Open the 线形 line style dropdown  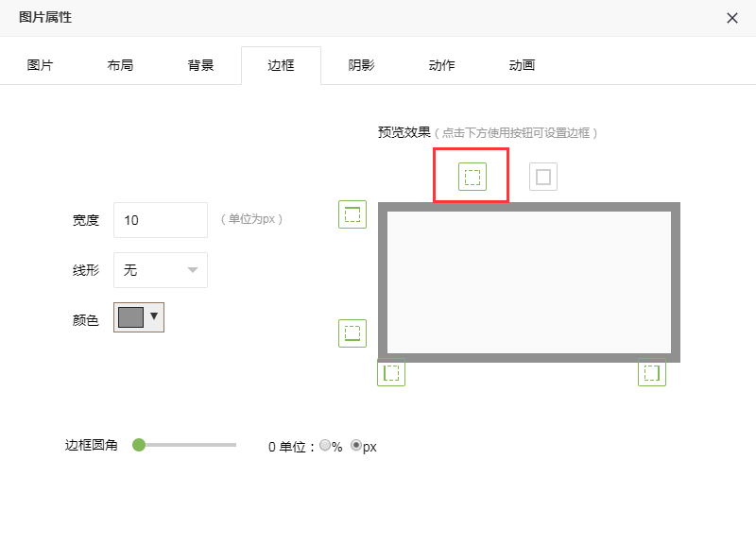[161, 270]
